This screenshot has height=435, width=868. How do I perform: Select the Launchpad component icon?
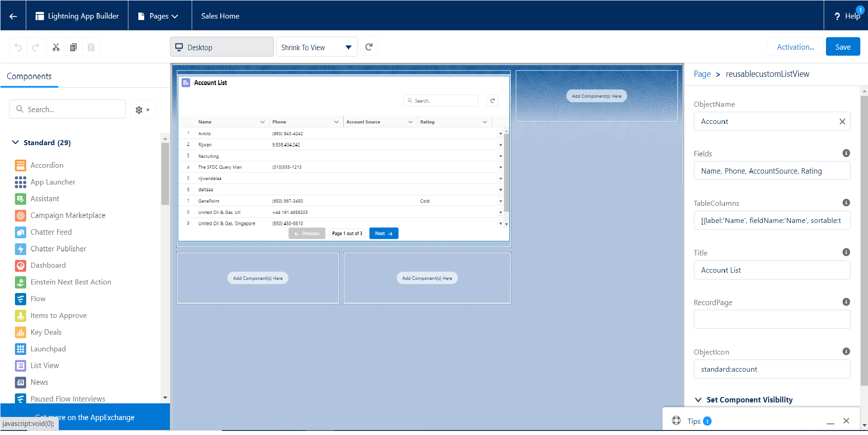click(20, 349)
